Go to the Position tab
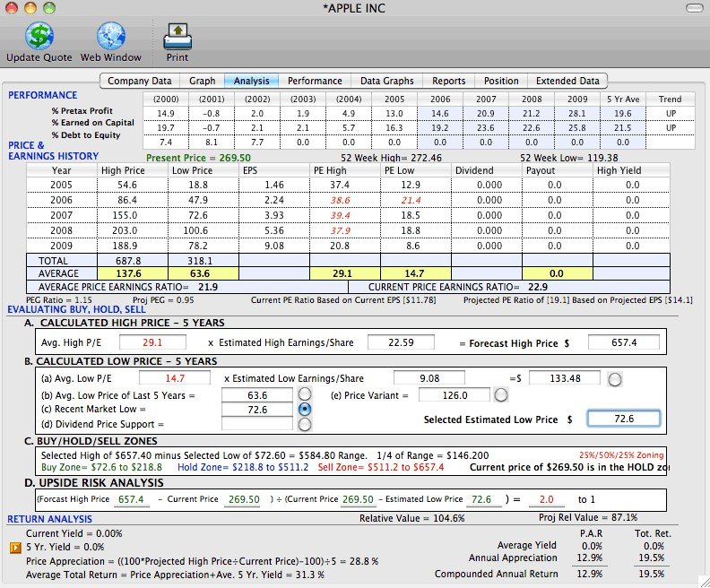The image size is (710, 588). [x=501, y=81]
